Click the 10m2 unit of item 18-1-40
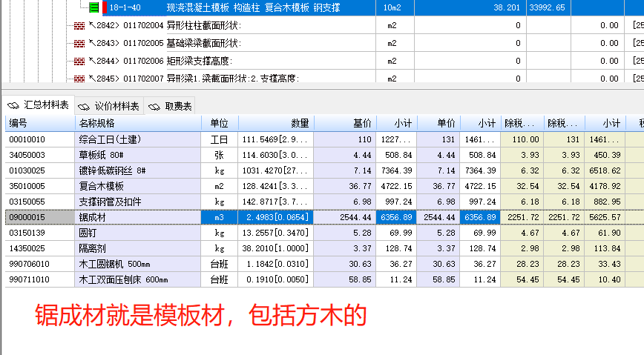 click(395, 7)
